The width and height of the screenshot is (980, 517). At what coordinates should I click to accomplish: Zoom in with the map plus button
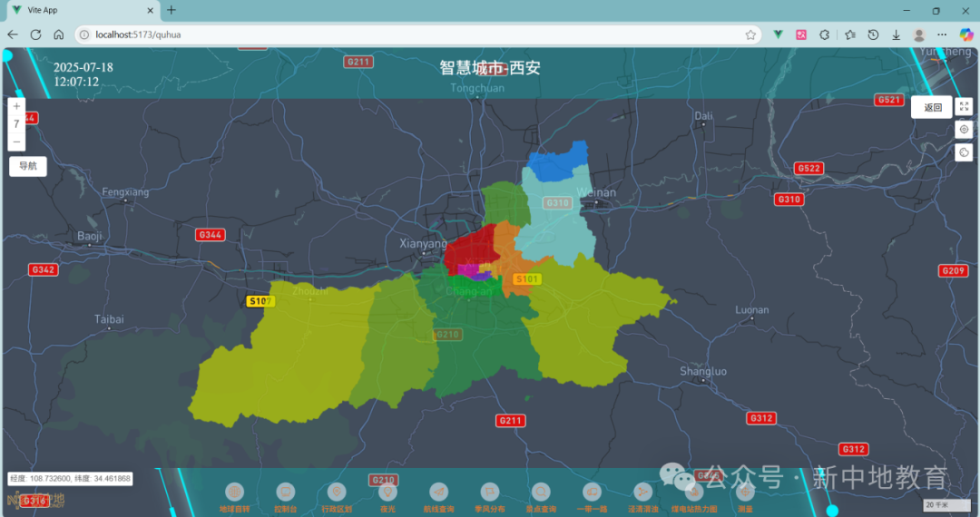click(17, 106)
